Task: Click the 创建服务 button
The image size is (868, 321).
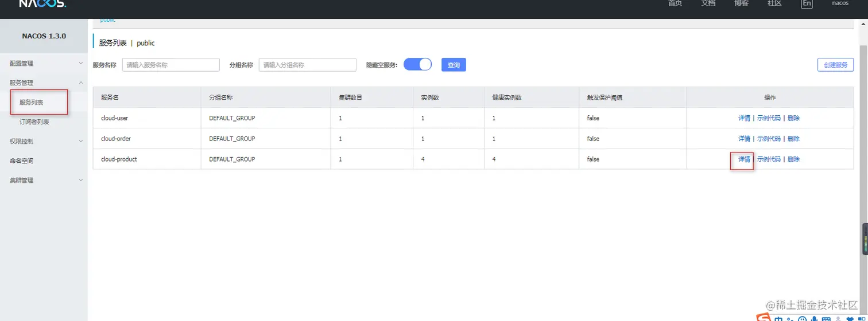Action: tap(835, 65)
